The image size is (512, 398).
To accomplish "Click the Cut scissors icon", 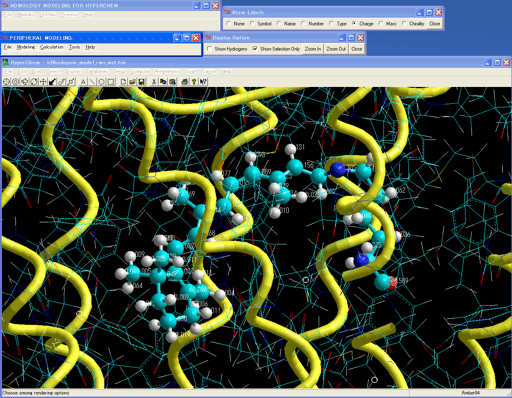I will (x=154, y=82).
